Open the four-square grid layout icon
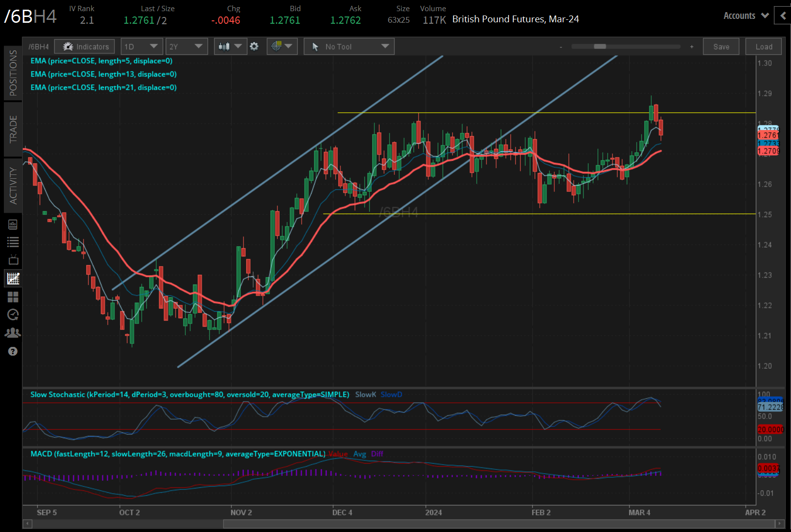 coord(13,297)
